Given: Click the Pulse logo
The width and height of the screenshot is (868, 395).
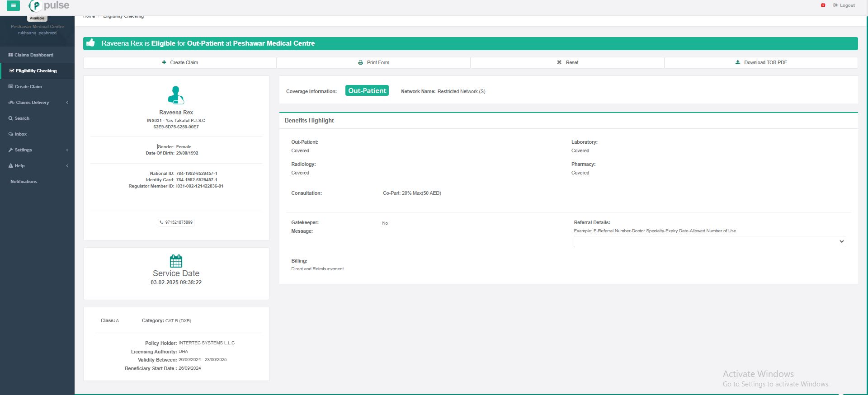Looking at the screenshot, I should (49, 5).
